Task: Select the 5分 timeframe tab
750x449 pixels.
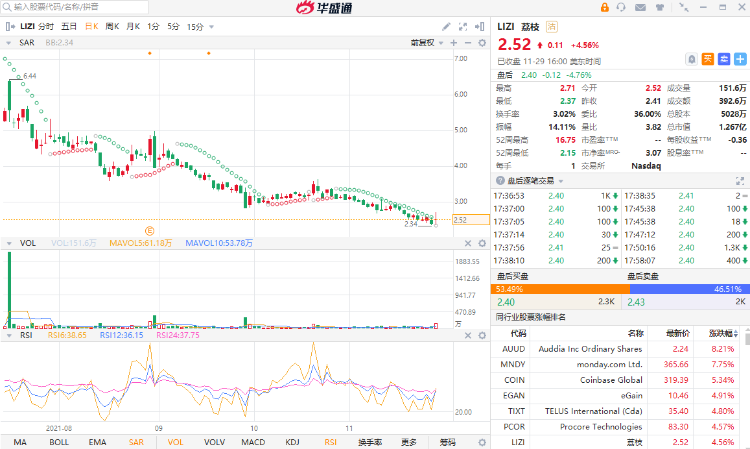Action: pos(173,27)
